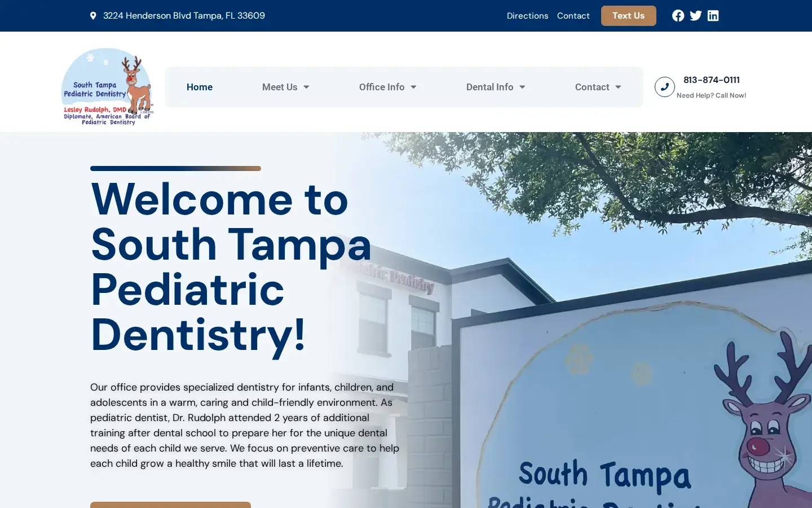The width and height of the screenshot is (812, 508).
Task: Click the Text Us button
Action: [629, 16]
